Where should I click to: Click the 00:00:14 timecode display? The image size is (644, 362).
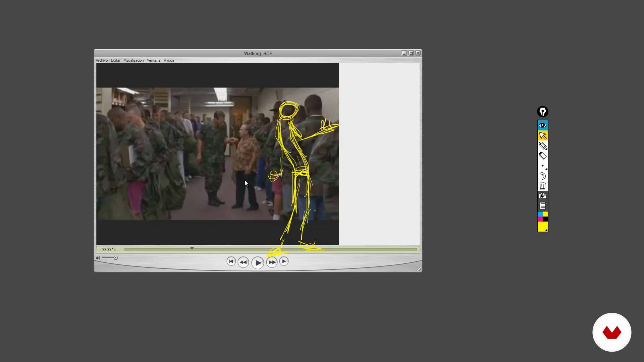[109, 250]
